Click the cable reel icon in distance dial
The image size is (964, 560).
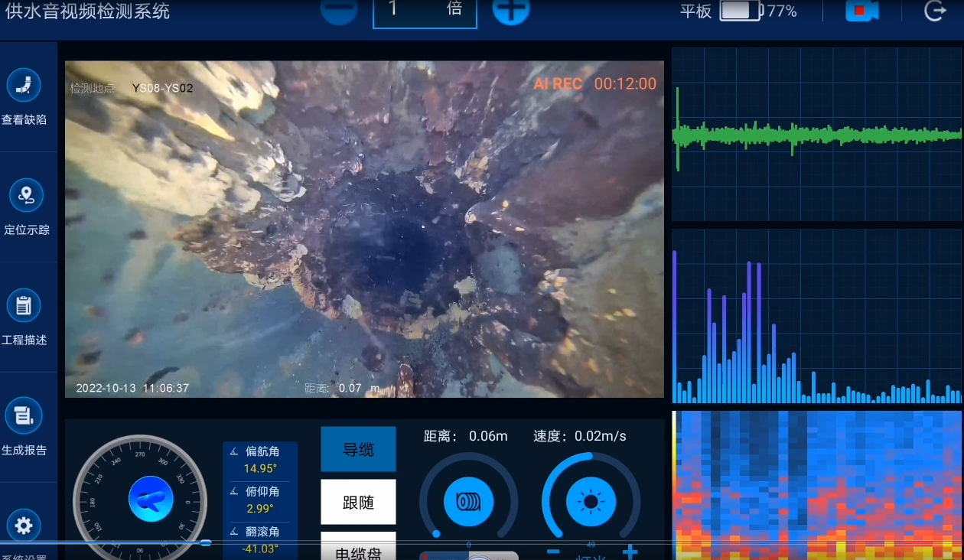(x=468, y=501)
